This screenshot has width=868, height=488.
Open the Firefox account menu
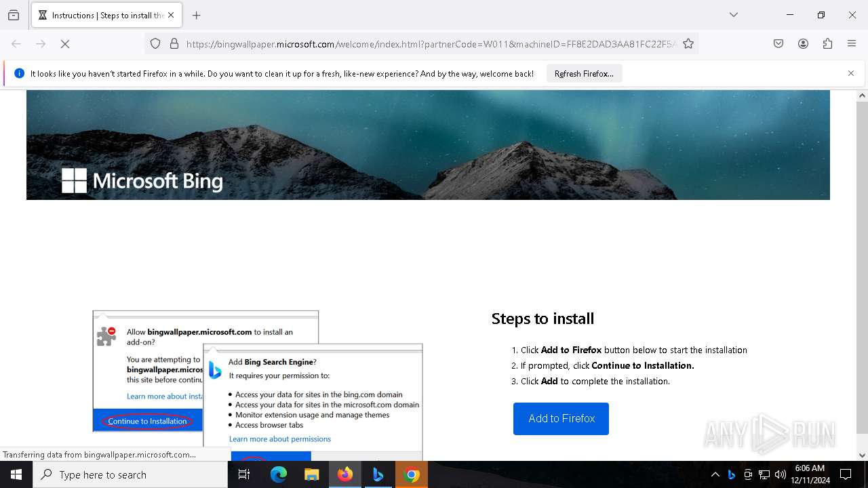point(803,43)
